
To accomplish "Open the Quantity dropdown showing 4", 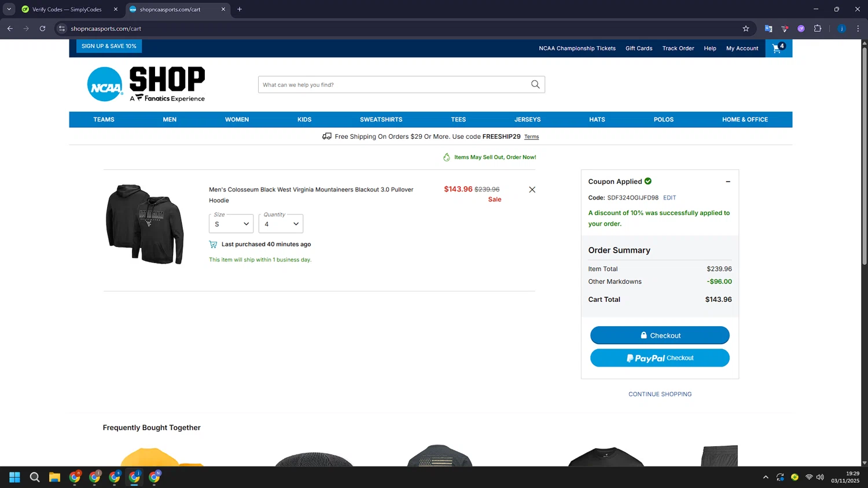I will click(281, 224).
